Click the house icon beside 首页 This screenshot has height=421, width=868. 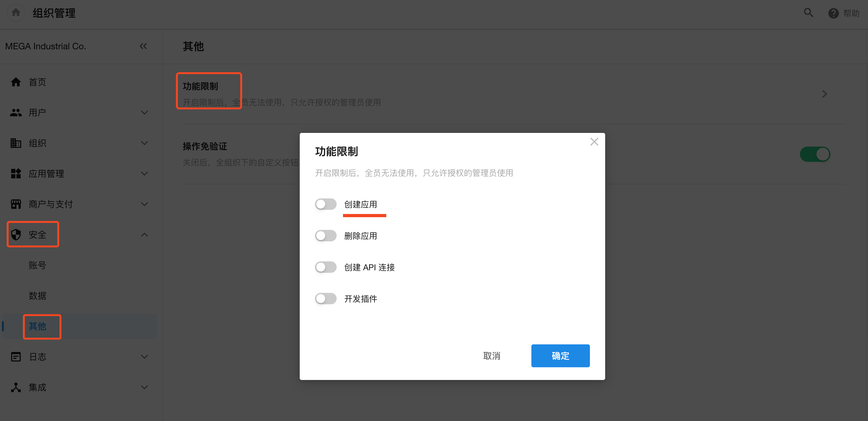[16, 82]
